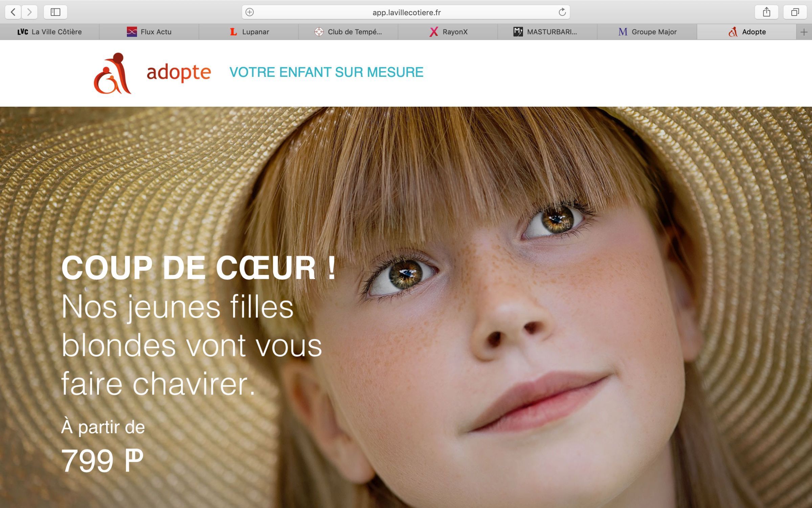Image resolution: width=812 pixels, height=508 pixels.
Task: Open the Share sheet icon
Action: [x=766, y=12]
